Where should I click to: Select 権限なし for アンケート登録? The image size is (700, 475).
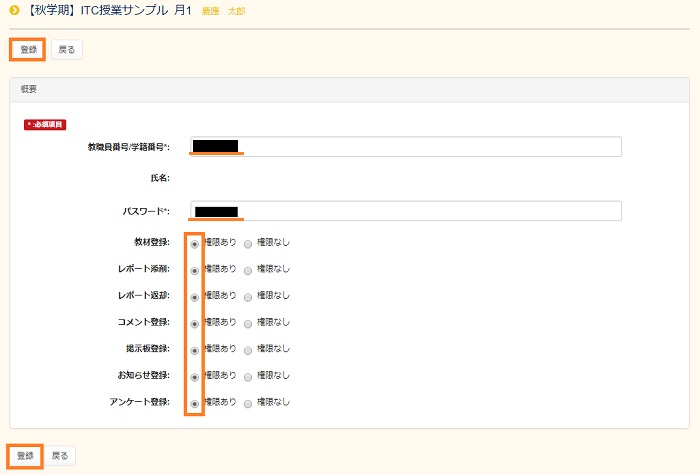tap(248, 403)
